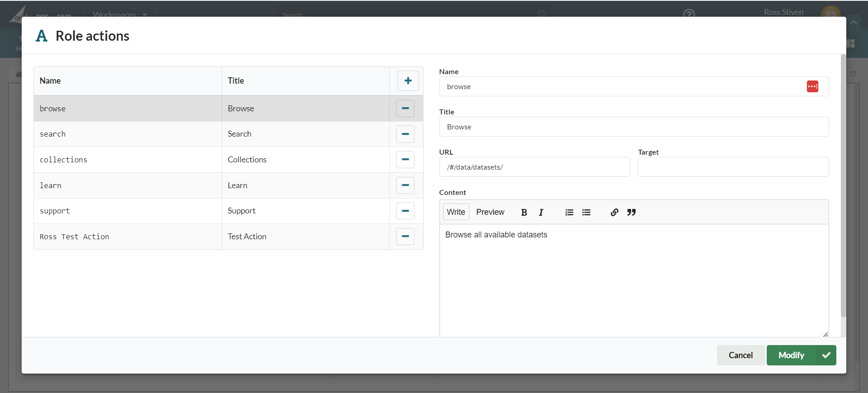Insert bulleted list in Content editor
The image size is (868, 393).
tap(586, 212)
